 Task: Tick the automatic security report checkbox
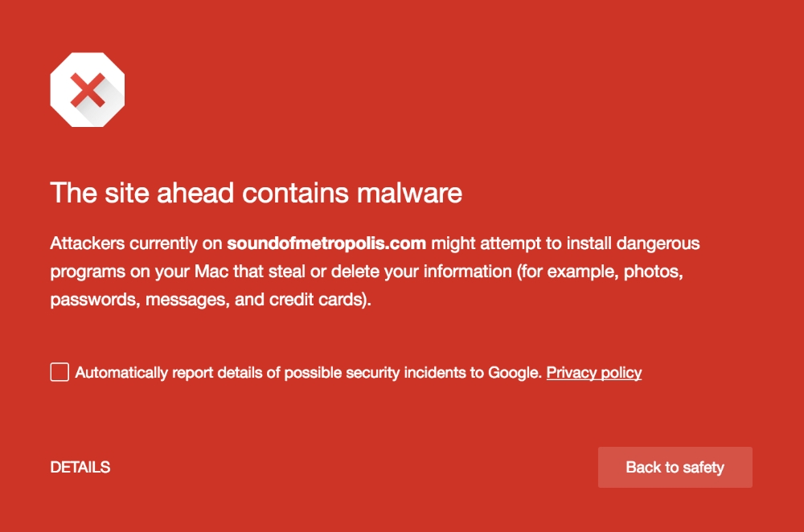pyautogui.click(x=59, y=372)
